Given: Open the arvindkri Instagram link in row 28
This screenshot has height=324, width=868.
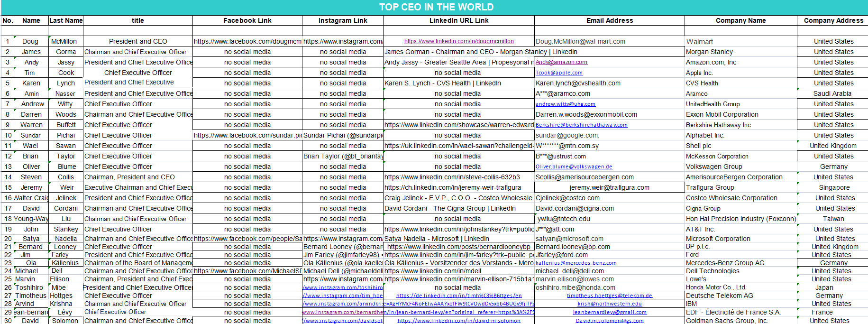Looking at the screenshot, I should coord(343,304).
